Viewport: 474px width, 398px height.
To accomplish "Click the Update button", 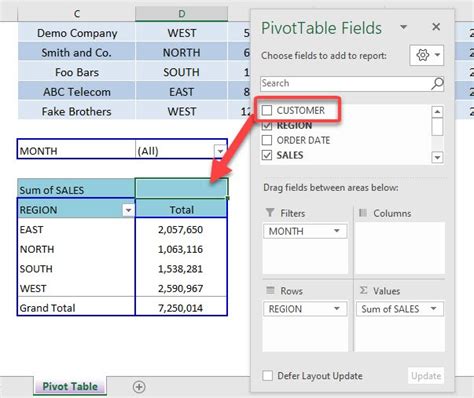I will point(426,376).
